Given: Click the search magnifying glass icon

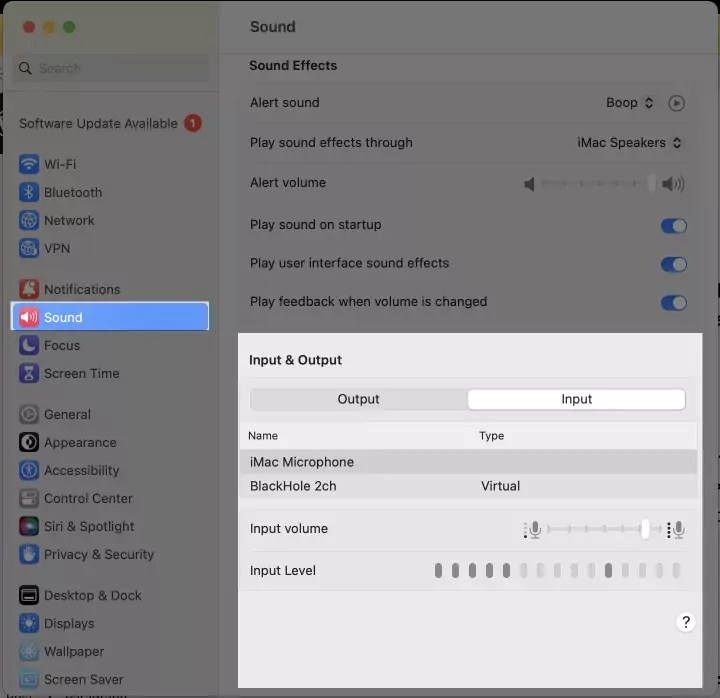Looking at the screenshot, I should click(25, 68).
